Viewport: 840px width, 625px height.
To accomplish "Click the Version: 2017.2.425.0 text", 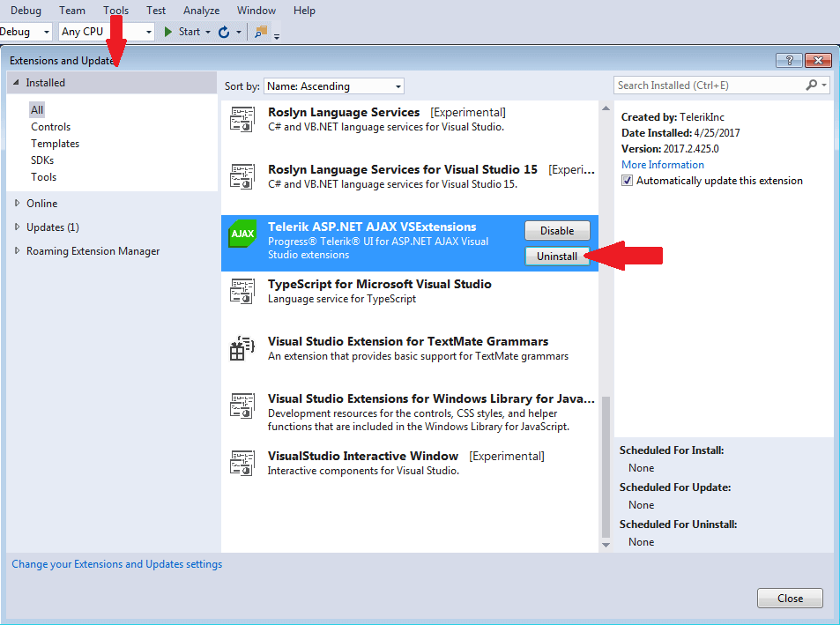I will coord(670,148).
